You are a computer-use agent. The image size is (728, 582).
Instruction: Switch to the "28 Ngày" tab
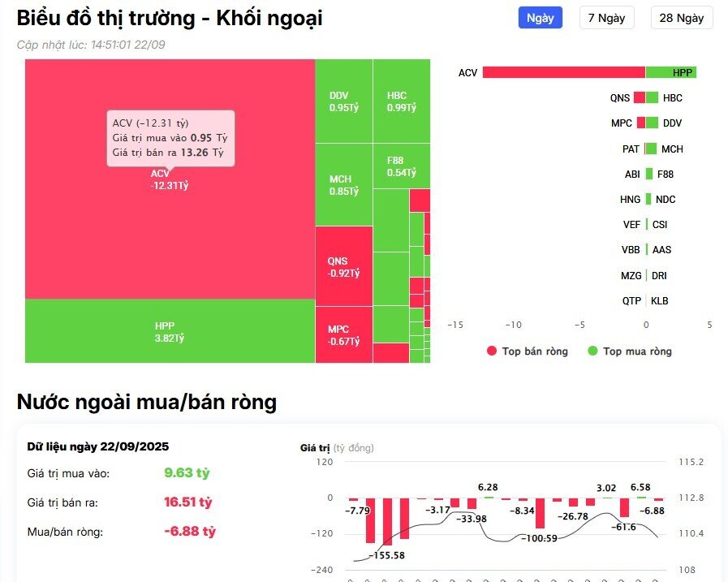(681, 18)
